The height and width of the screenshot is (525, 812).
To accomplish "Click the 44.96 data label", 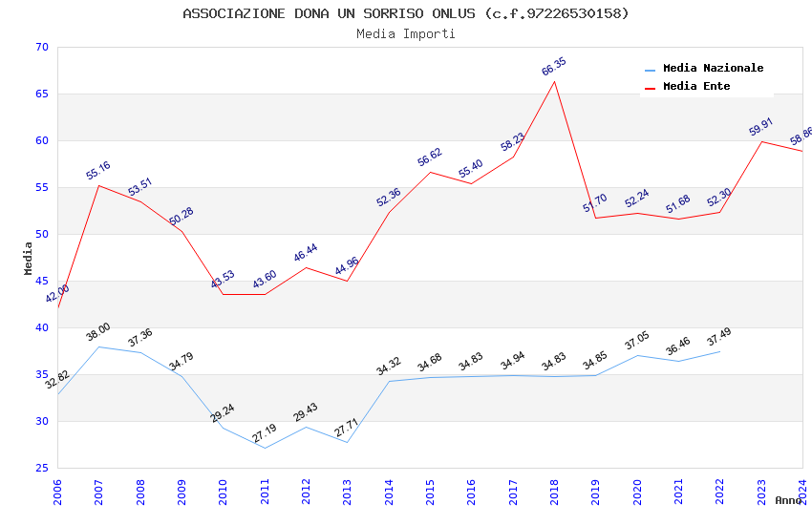I will tap(347, 266).
